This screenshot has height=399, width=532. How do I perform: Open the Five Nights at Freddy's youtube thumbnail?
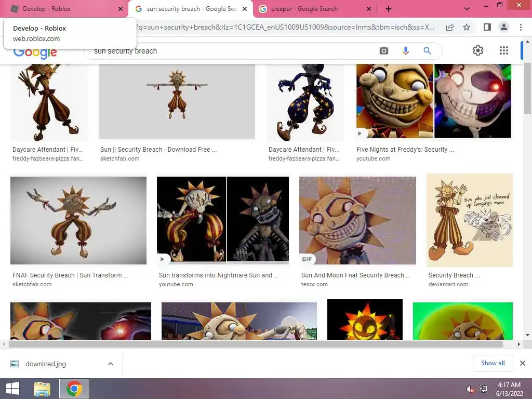click(434, 101)
